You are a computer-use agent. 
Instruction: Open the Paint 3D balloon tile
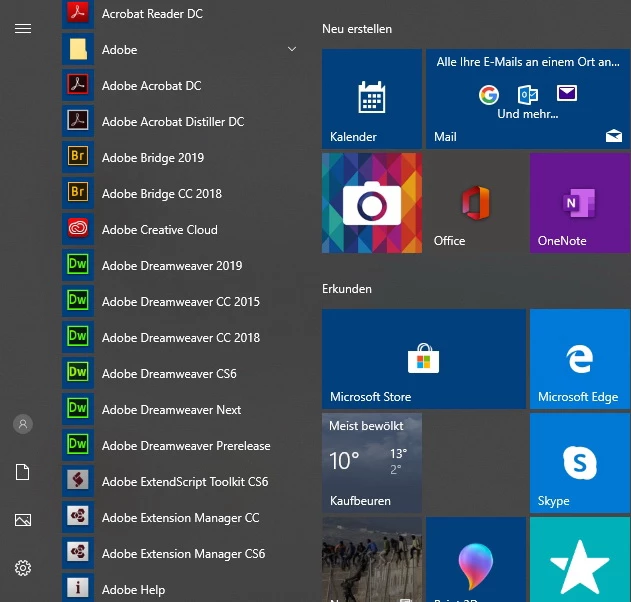click(476, 560)
